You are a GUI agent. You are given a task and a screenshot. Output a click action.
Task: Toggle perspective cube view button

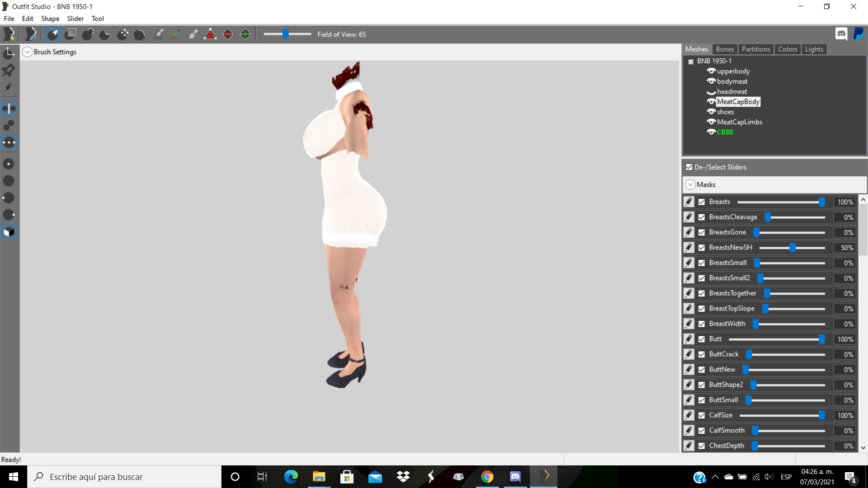[9, 232]
